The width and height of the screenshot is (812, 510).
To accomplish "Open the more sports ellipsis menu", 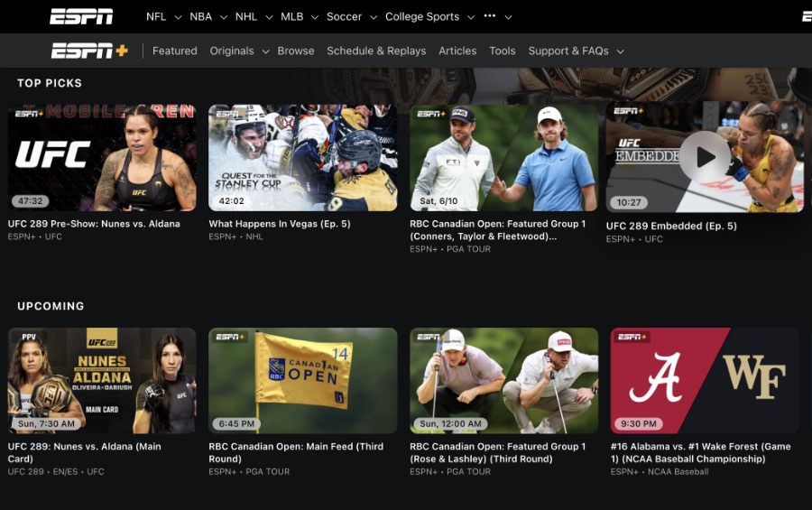I will pos(491,16).
